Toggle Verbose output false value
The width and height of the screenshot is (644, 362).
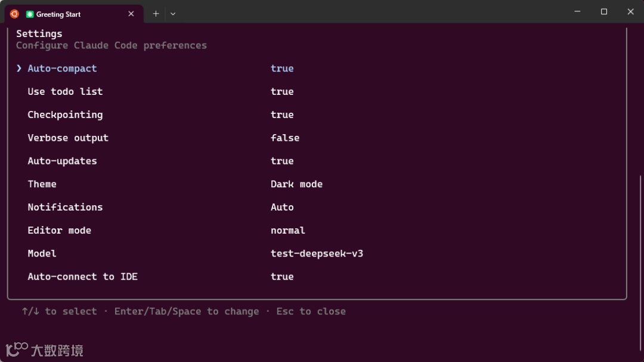284,138
